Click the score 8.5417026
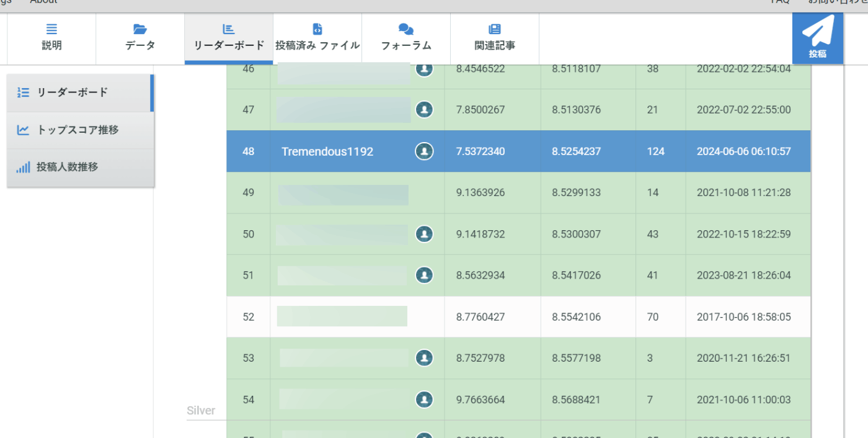 [577, 275]
